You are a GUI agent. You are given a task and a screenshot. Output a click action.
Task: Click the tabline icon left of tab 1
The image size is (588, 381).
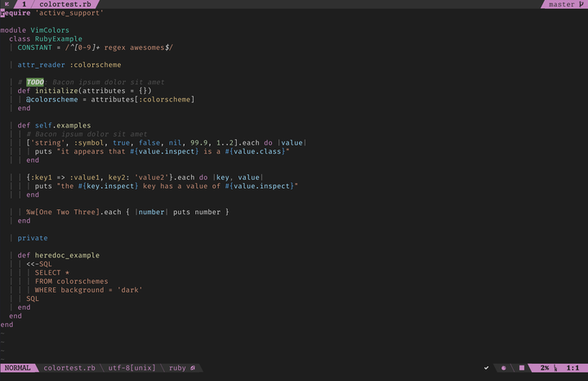coord(7,4)
